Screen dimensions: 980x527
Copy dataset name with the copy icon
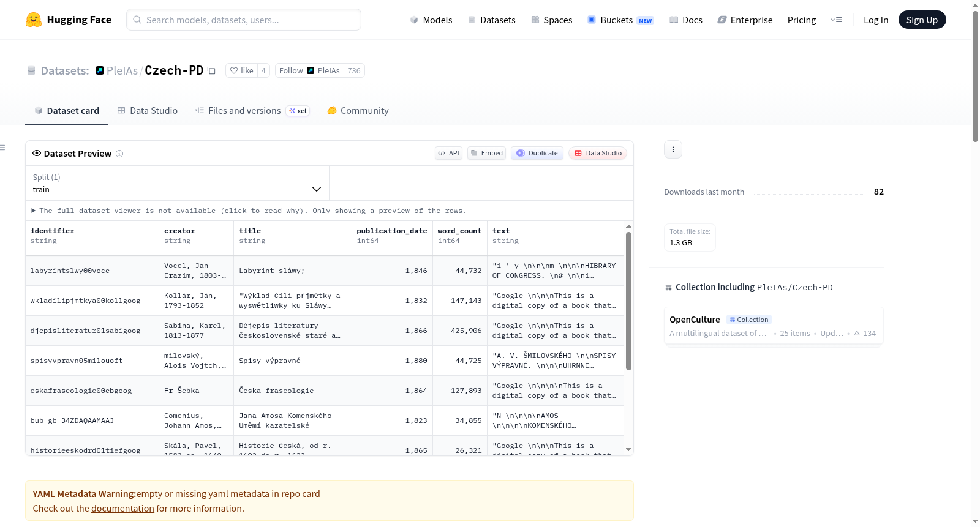(x=211, y=70)
